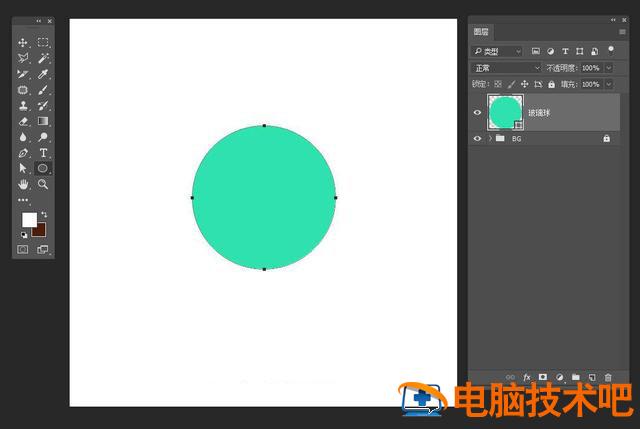Collapse the layers panel to icons
640x429 pixels.
pos(613,20)
